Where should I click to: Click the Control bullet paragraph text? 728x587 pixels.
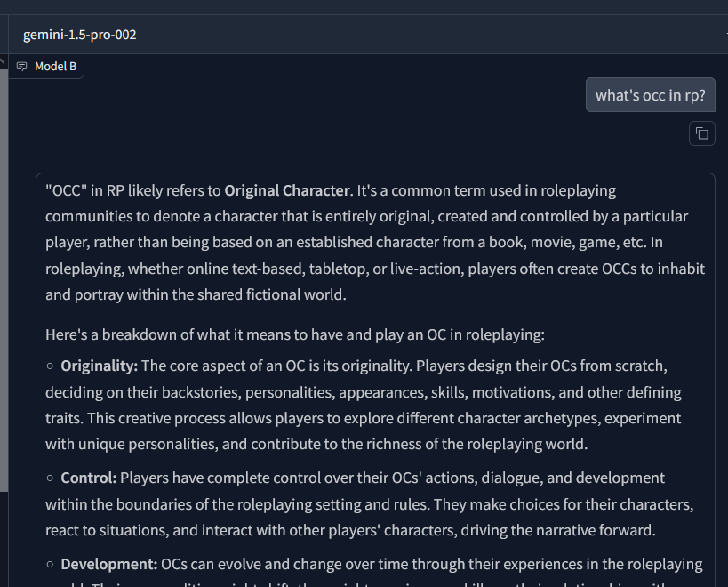(370, 504)
